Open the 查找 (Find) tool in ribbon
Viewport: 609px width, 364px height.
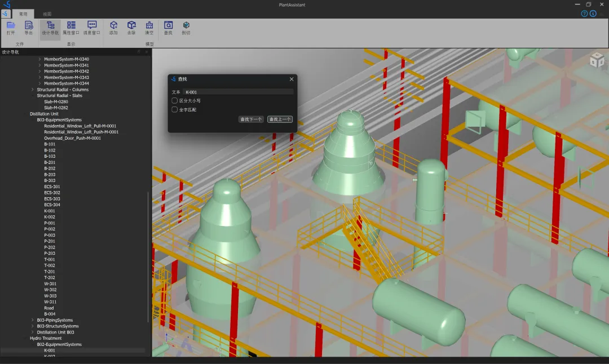coord(168,28)
